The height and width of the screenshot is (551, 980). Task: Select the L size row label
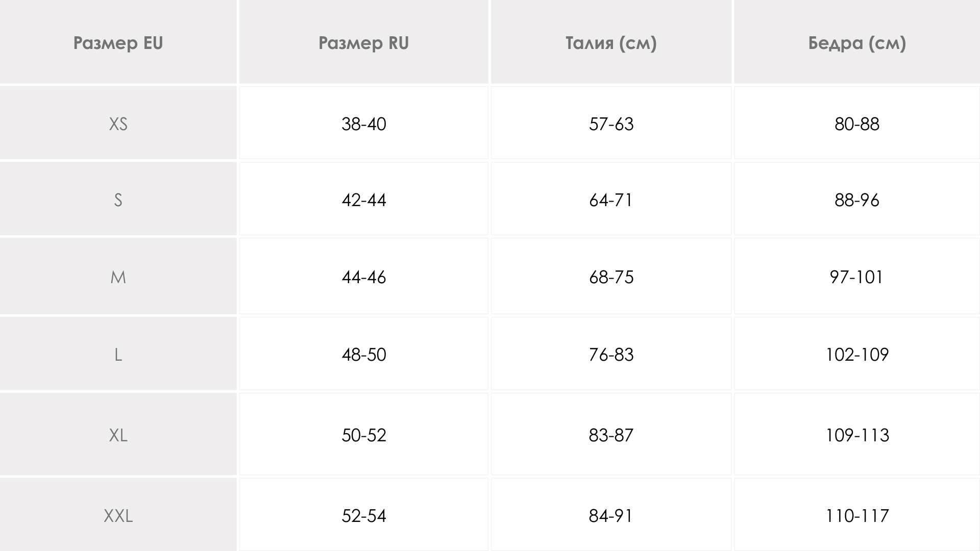(118, 355)
